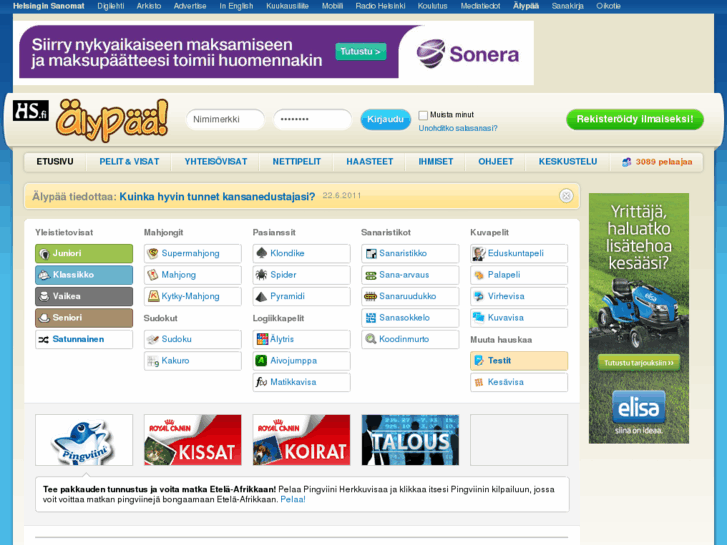The width and height of the screenshot is (727, 545).
Task: Click the Supermahjong tile icon
Action: tap(153, 253)
